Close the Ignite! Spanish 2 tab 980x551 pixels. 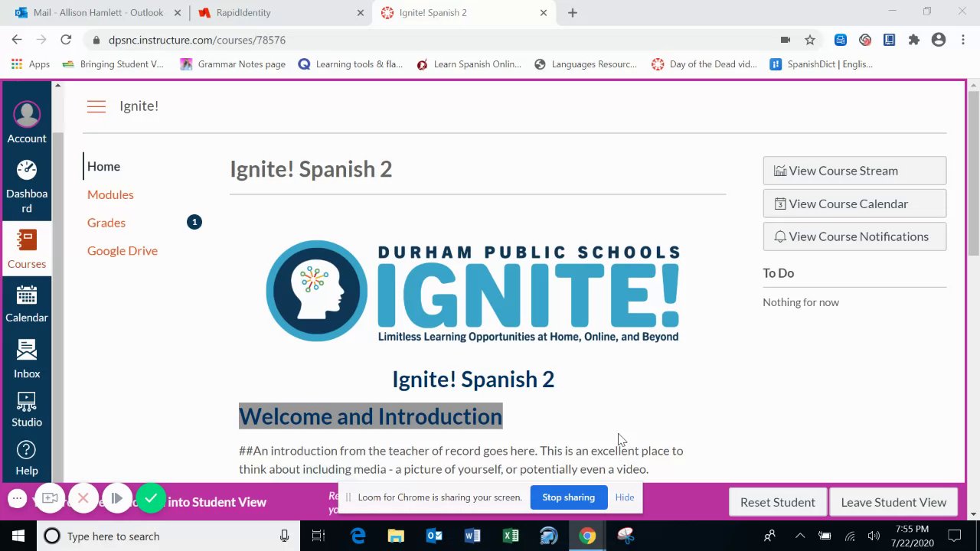click(x=544, y=12)
